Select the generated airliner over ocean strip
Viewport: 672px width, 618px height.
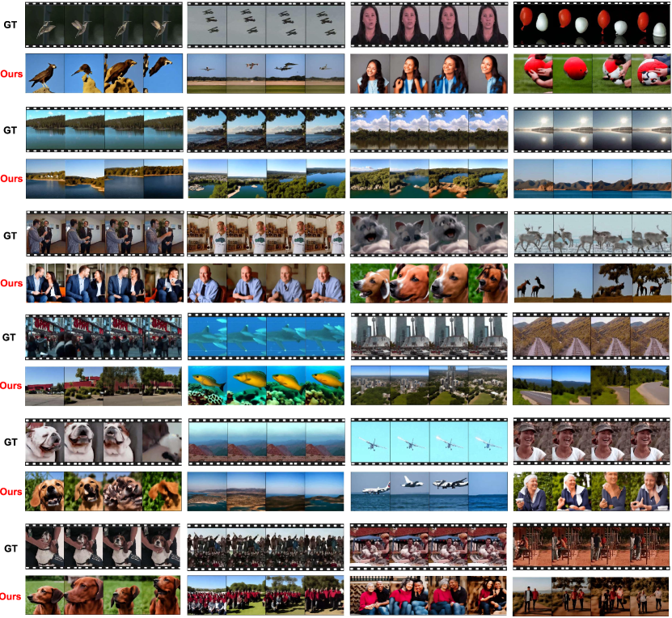429,491
